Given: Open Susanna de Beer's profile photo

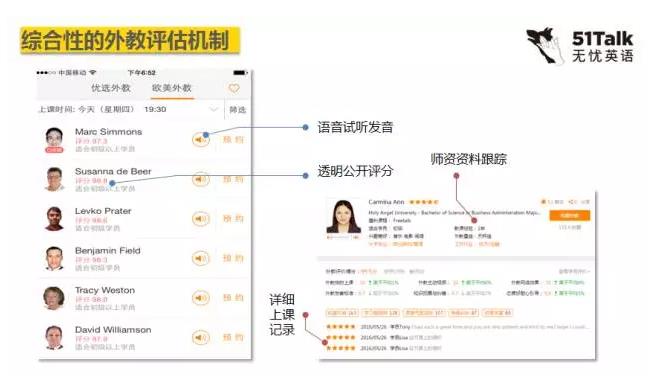Looking at the screenshot, I should pyautogui.click(x=54, y=179).
